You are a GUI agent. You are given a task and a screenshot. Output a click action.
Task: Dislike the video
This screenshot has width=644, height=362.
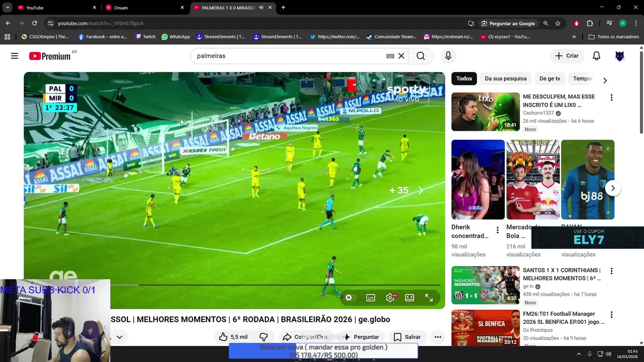coord(263,337)
